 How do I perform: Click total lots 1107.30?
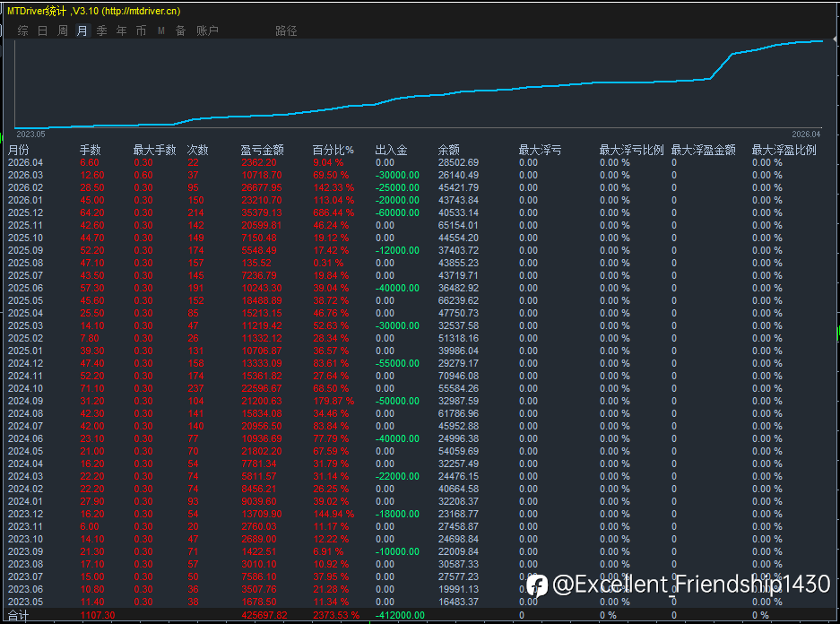98,615
